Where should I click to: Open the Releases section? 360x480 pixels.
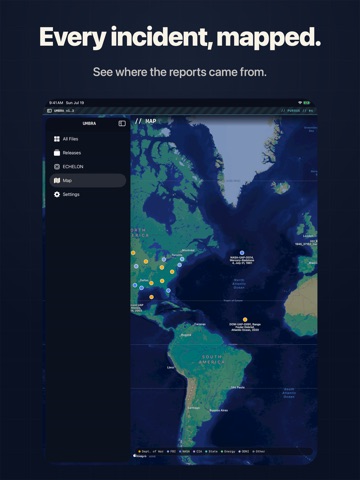88,153
